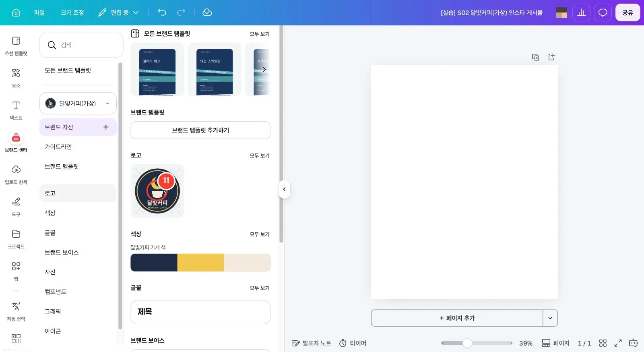Open the drawing tools panel

coord(16,207)
